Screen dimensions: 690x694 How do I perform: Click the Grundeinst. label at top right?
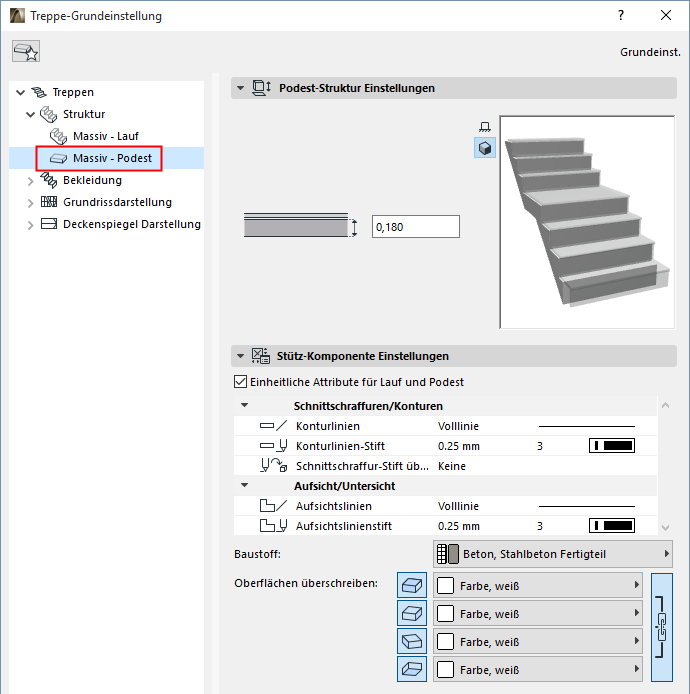tap(650, 52)
